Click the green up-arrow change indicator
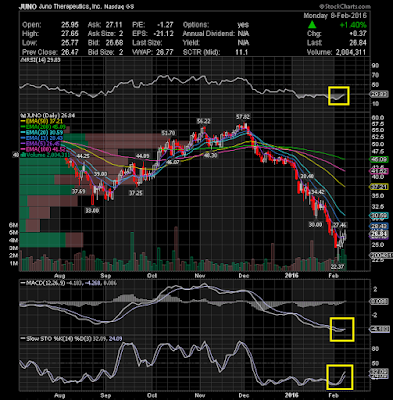 [311, 25]
